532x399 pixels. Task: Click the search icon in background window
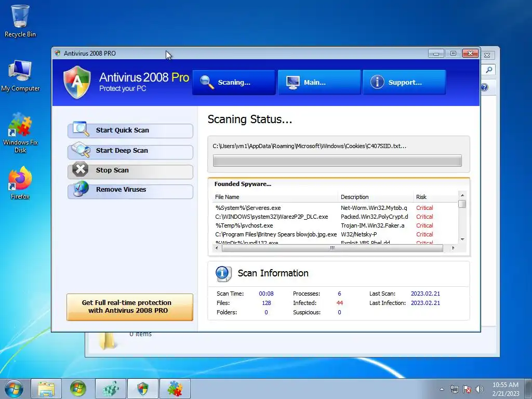pos(489,70)
